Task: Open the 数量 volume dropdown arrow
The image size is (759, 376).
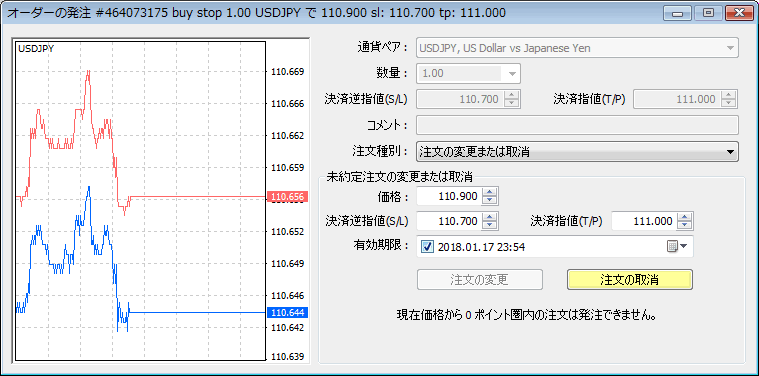Action: (x=512, y=74)
